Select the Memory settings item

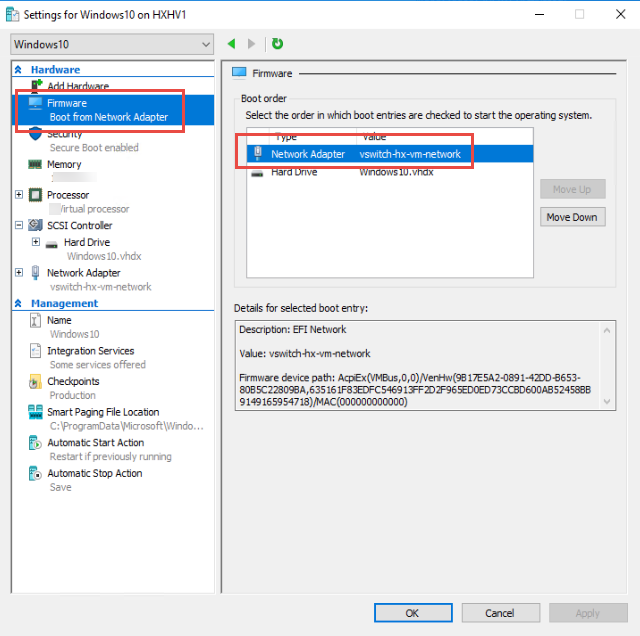tap(64, 165)
